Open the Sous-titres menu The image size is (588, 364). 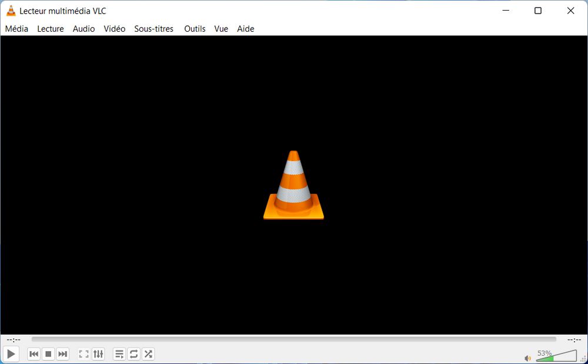(153, 29)
